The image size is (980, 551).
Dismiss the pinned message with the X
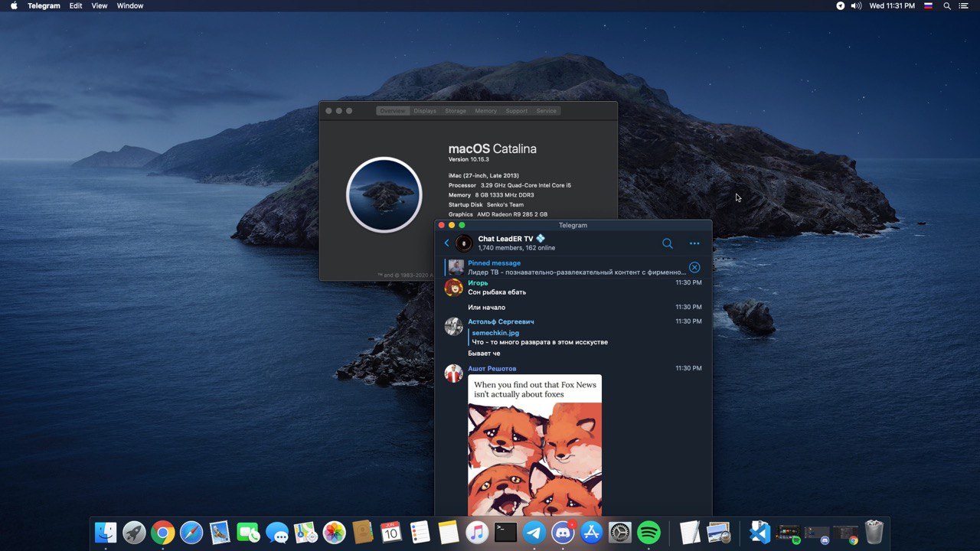[x=694, y=267]
